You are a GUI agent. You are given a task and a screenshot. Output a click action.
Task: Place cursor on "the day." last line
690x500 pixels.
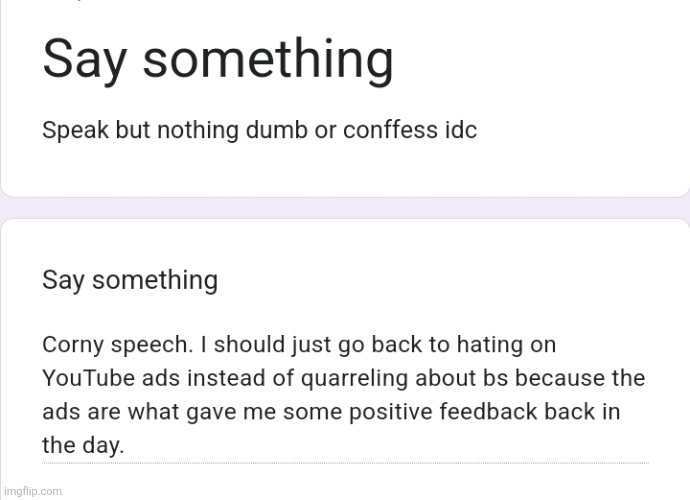coord(83,446)
